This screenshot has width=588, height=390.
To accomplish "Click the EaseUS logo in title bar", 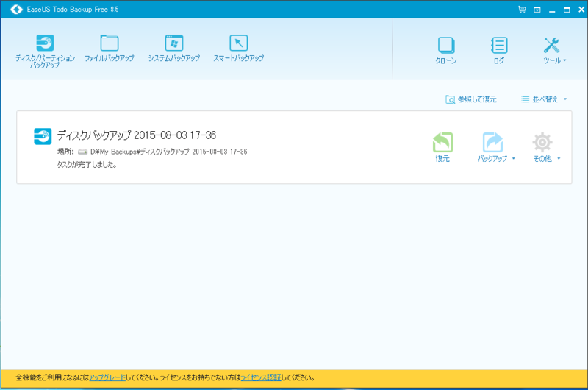I will [x=16, y=10].
